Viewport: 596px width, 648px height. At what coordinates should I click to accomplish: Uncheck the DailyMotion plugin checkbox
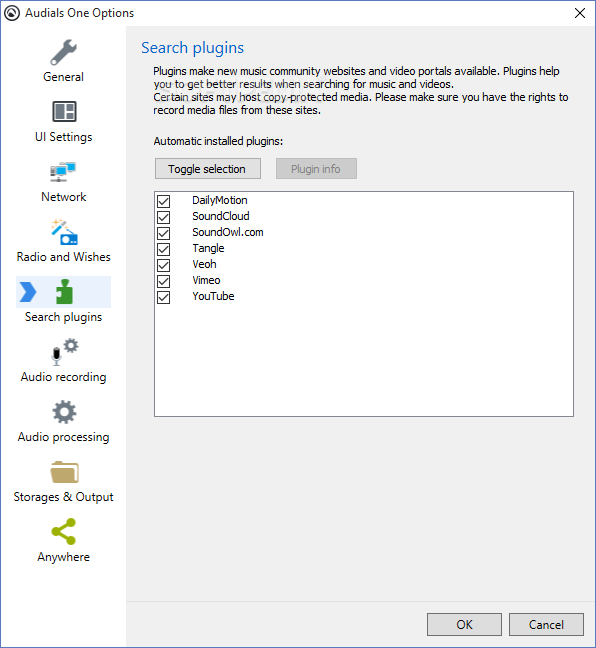(164, 201)
